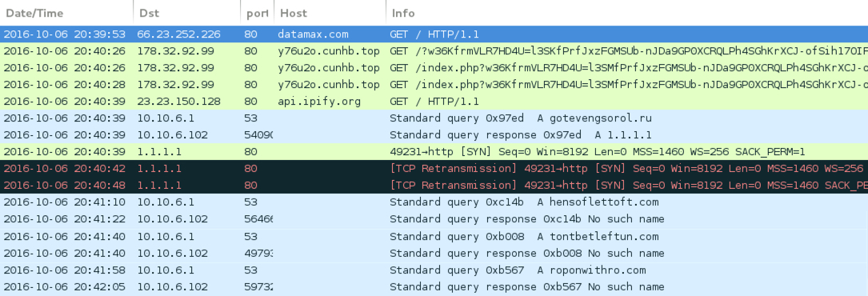
Task: Select the api.ipify.org GET request row
Action: tap(434, 102)
